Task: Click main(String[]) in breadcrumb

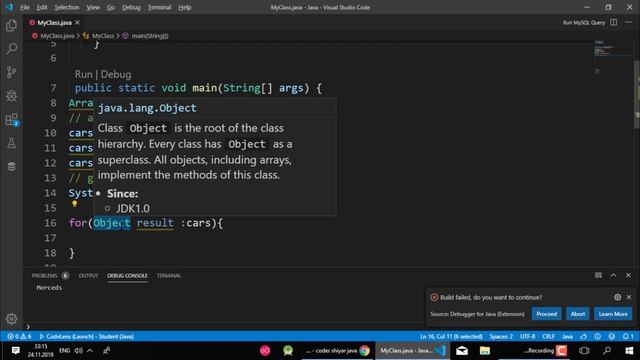Action: click(x=150, y=36)
